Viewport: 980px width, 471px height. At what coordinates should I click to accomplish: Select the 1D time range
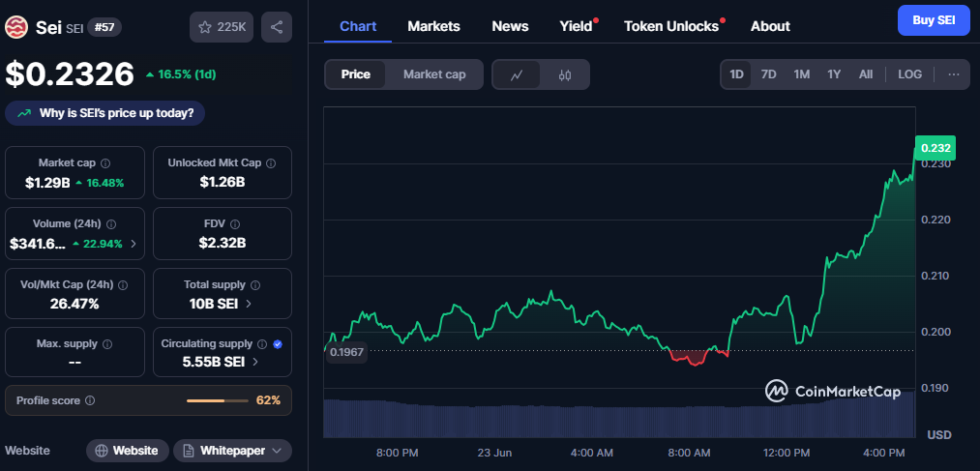(x=737, y=74)
